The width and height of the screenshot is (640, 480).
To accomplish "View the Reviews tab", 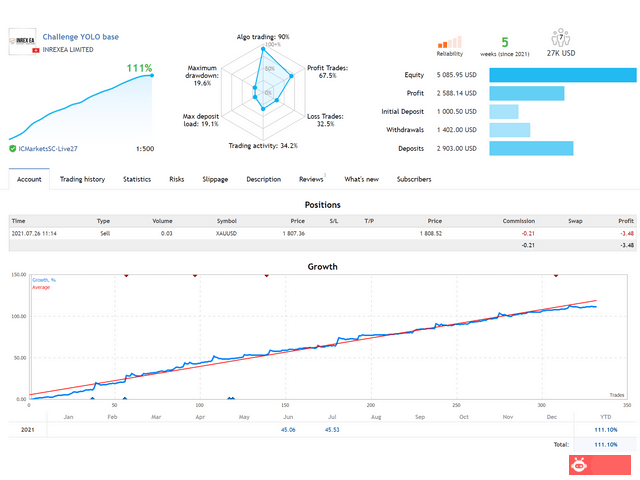I will [x=311, y=179].
